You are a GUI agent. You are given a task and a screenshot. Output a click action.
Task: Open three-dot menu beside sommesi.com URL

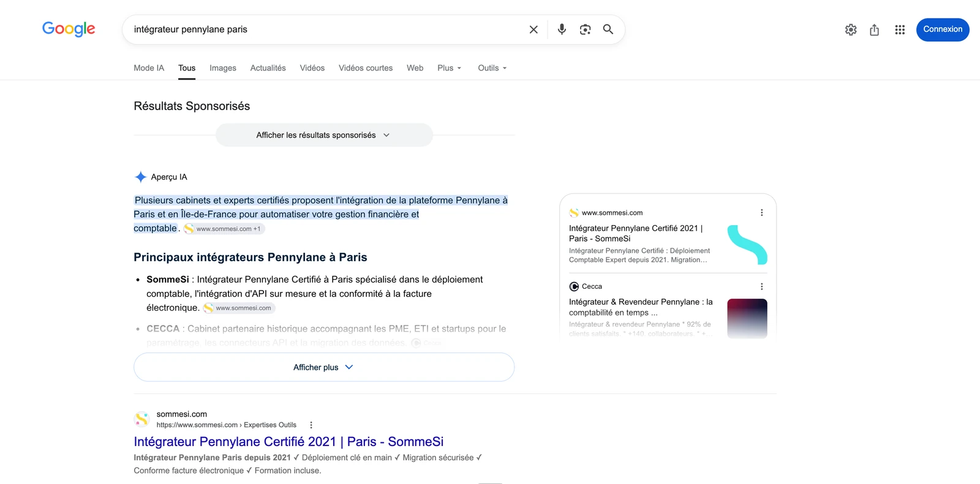click(x=311, y=425)
